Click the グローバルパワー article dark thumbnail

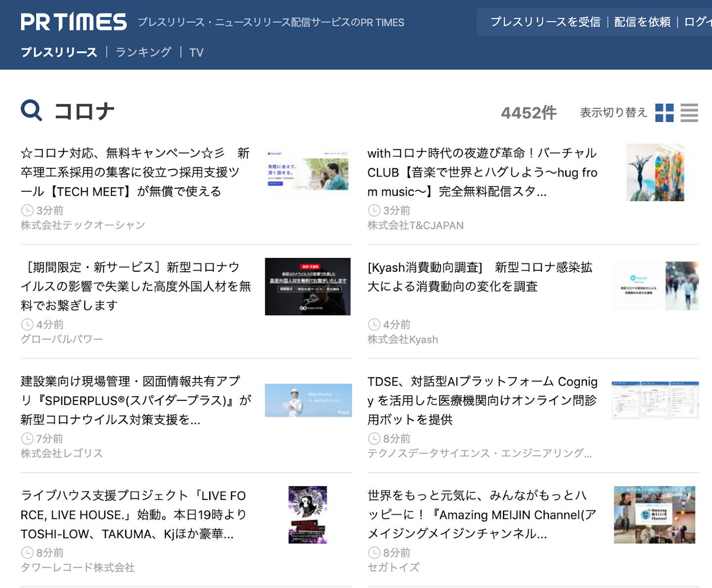pyautogui.click(x=308, y=287)
